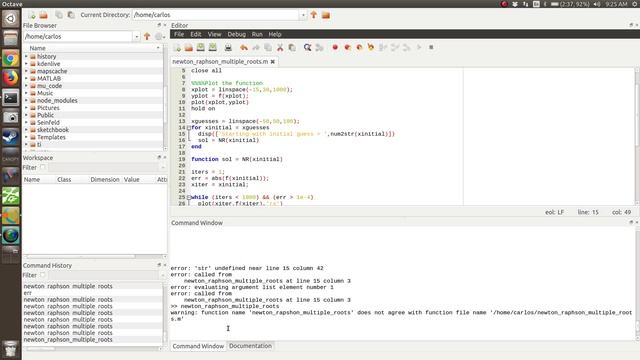Click the Workspace horizontal scrollbar
Screen dimensions: 640x360
tap(81, 256)
